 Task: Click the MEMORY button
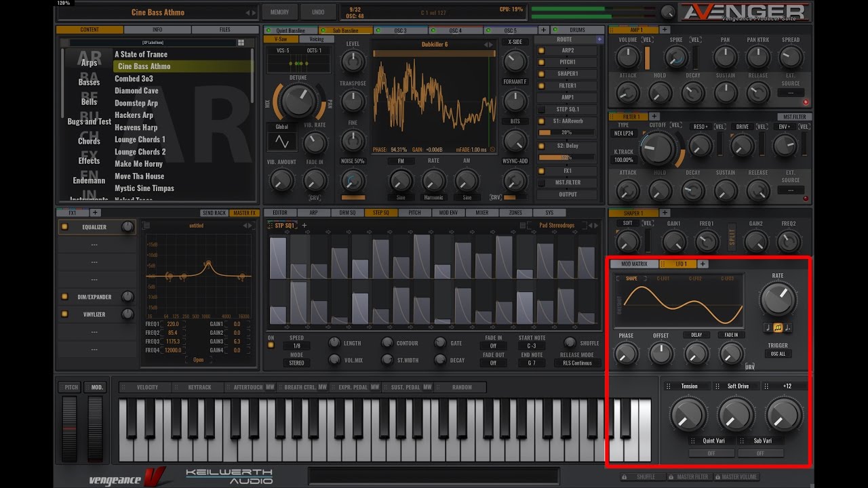pos(279,12)
